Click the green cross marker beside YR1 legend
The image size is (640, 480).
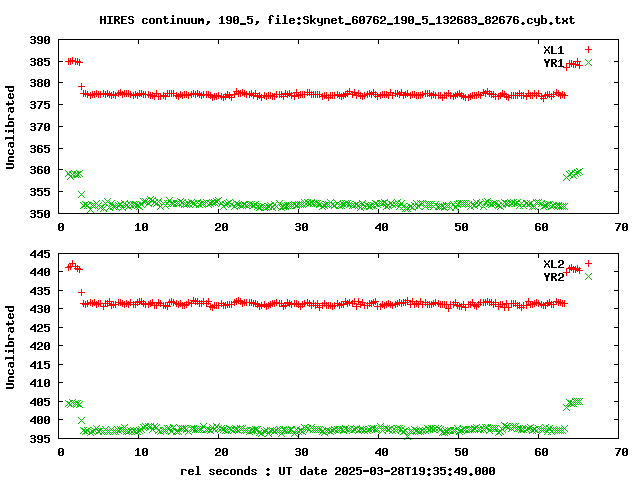(588, 62)
